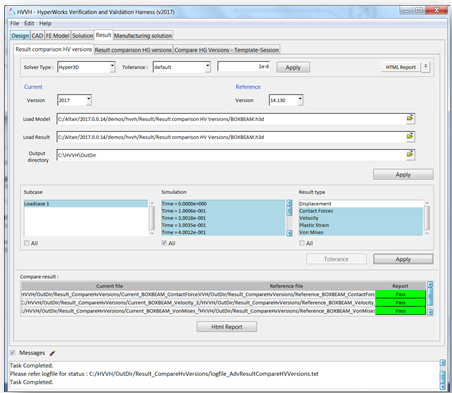Select Time = 2.0018e-001 simulation step
The width and height of the screenshot is (452, 393).
[x=223, y=218]
